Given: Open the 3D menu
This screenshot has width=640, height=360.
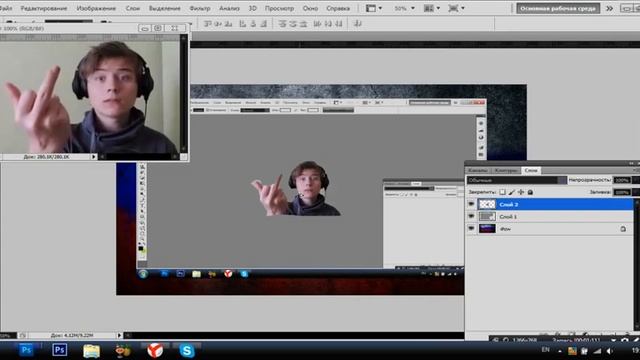Looking at the screenshot, I should coord(253,8).
